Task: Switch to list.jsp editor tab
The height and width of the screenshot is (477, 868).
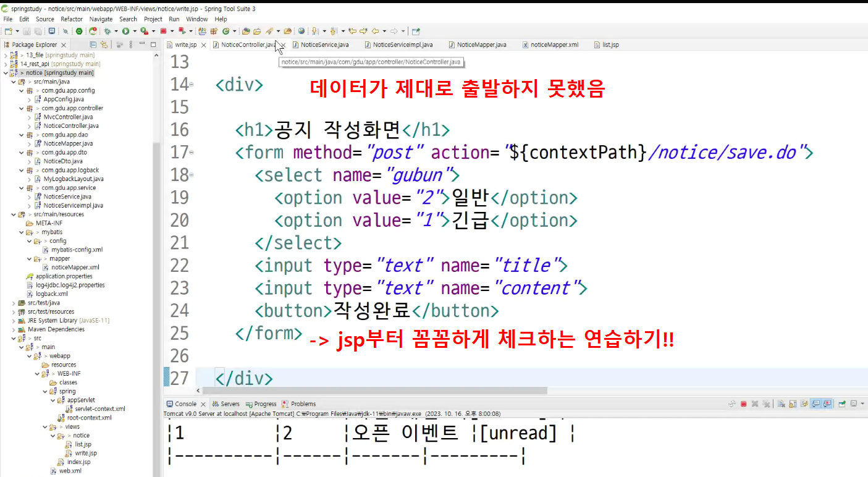Action: point(606,44)
